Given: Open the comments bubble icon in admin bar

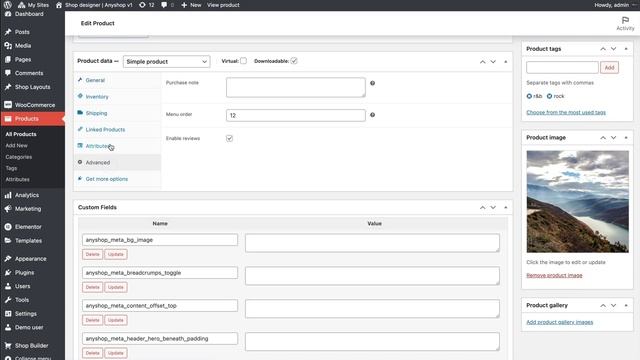Looking at the screenshot, I should pyautogui.click(x=164, y=5).
